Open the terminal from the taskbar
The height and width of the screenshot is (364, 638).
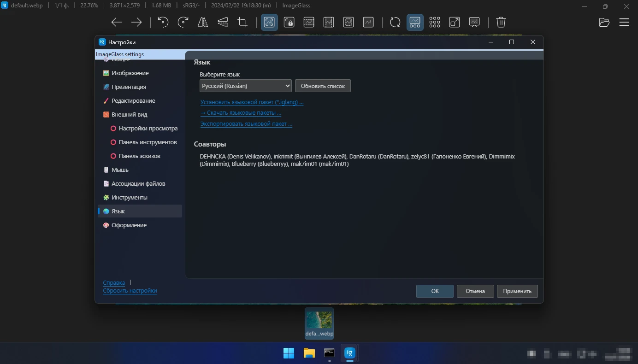coord(329,353)
